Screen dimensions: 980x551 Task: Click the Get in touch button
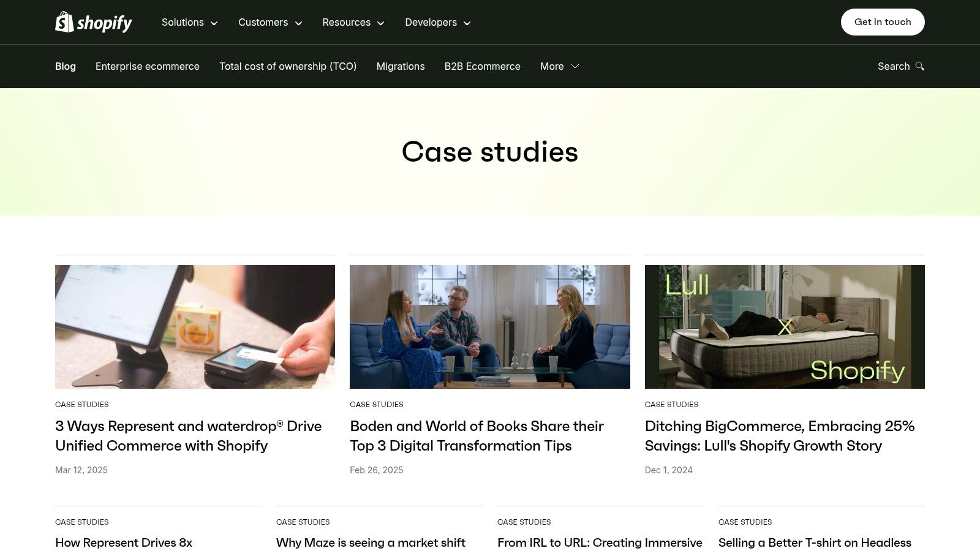pos(883,22)
